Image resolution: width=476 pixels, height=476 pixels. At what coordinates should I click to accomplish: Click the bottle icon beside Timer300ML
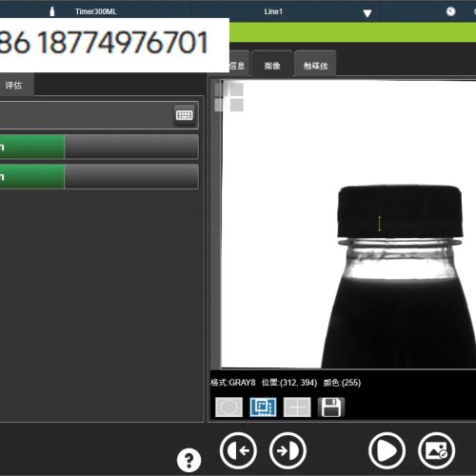(x=52, y=11)
